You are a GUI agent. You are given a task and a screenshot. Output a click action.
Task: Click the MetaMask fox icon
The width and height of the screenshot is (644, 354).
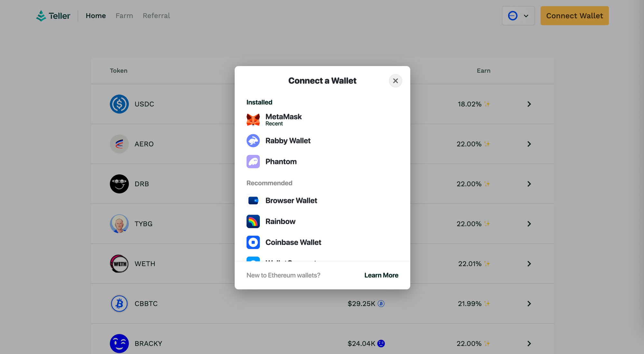point(253,120)
